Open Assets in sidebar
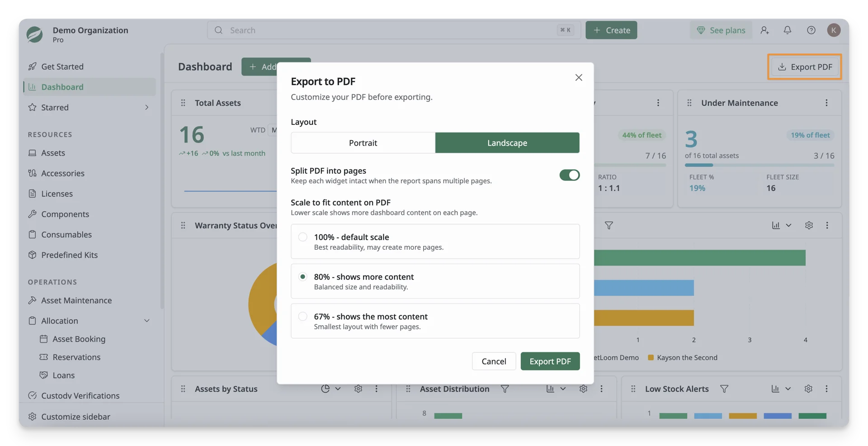This screenshot has width=868, height=446. point(89,153)
